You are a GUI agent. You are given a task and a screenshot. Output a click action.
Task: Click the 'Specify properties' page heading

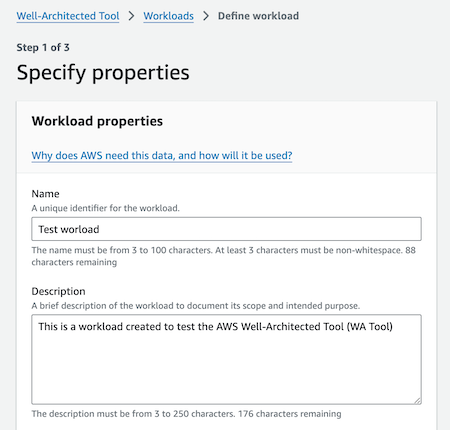[x=103, y=73]
